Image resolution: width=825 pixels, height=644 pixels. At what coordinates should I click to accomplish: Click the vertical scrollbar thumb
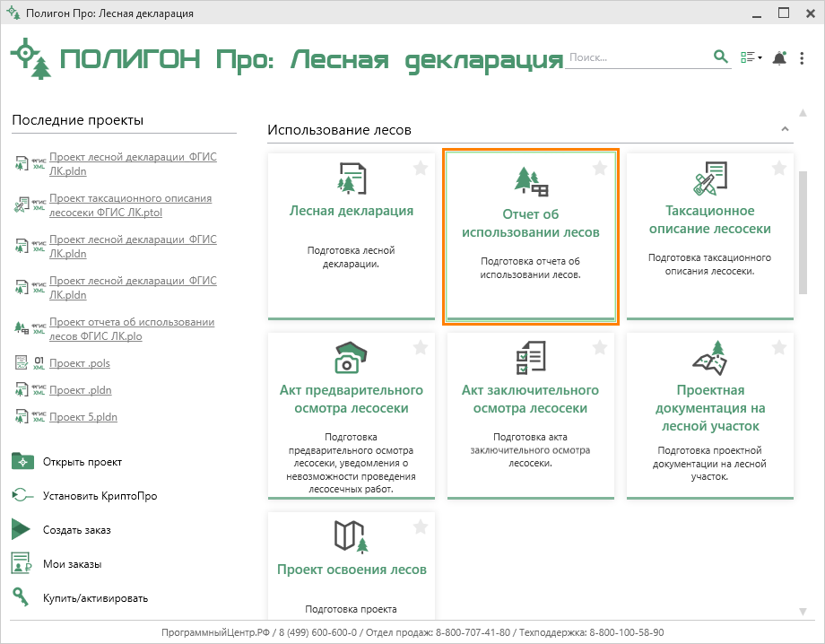point(803,232)
